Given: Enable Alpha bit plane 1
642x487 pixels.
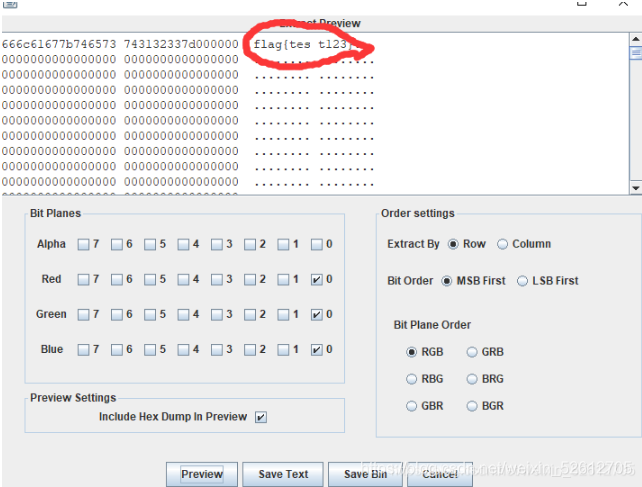Looking at the screenshot, I should 283,245.
